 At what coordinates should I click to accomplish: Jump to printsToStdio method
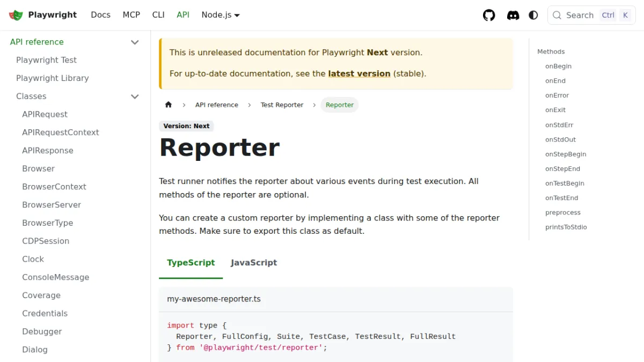pyautogui.click(x=566, y=227)
